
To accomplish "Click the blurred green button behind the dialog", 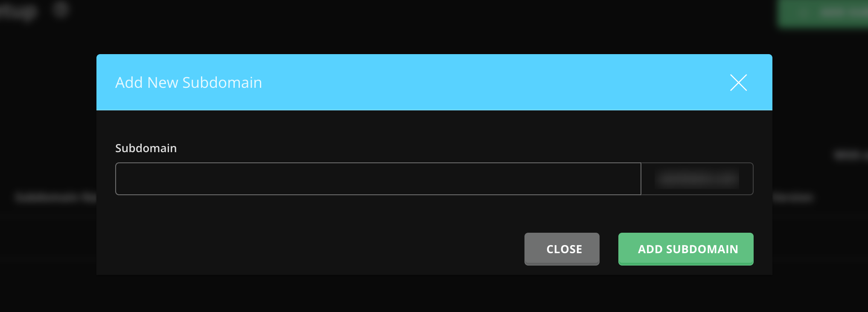I will (x=822, y=13).
